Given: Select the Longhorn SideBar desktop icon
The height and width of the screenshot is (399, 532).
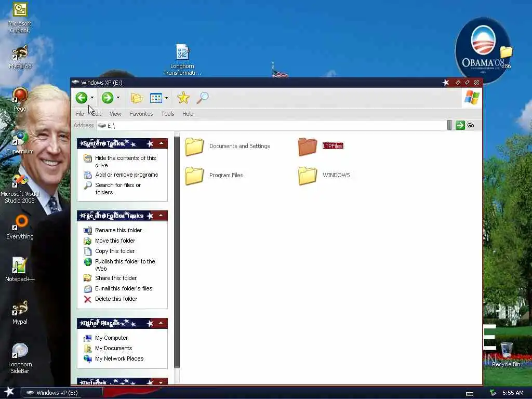Looking at the screenshot, I should tap(20, 358).
